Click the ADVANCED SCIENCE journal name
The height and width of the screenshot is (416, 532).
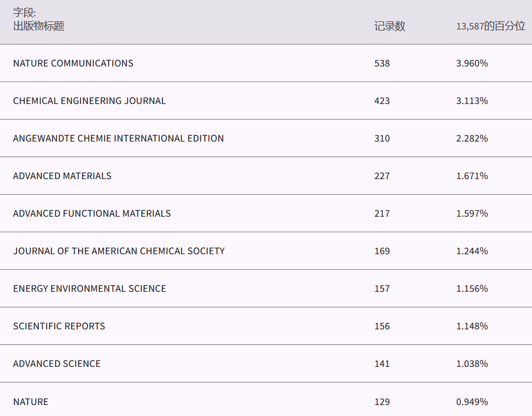(57, 363)
